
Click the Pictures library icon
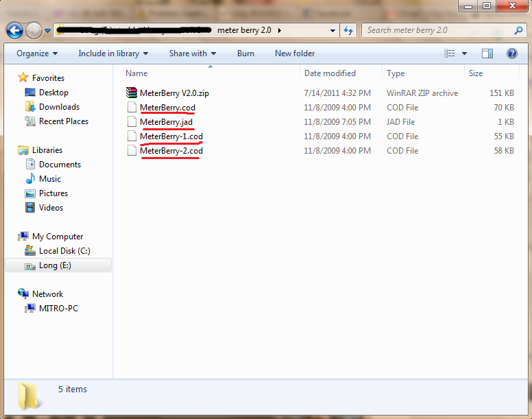(x=30, y=193)
